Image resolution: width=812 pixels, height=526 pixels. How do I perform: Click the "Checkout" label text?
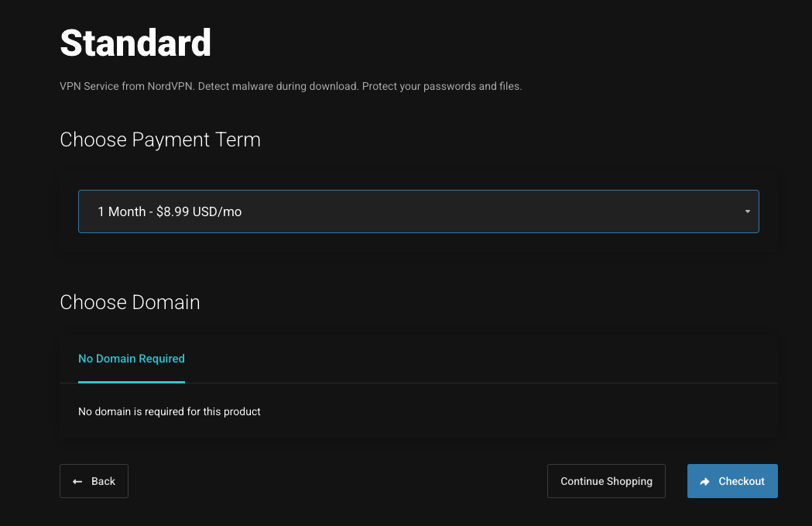pos(742,481)
